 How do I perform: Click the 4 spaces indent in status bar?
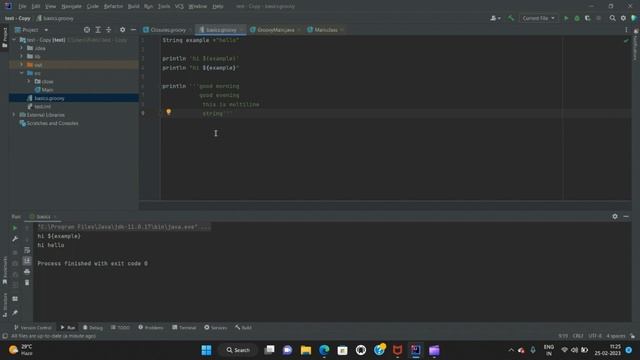616,336
